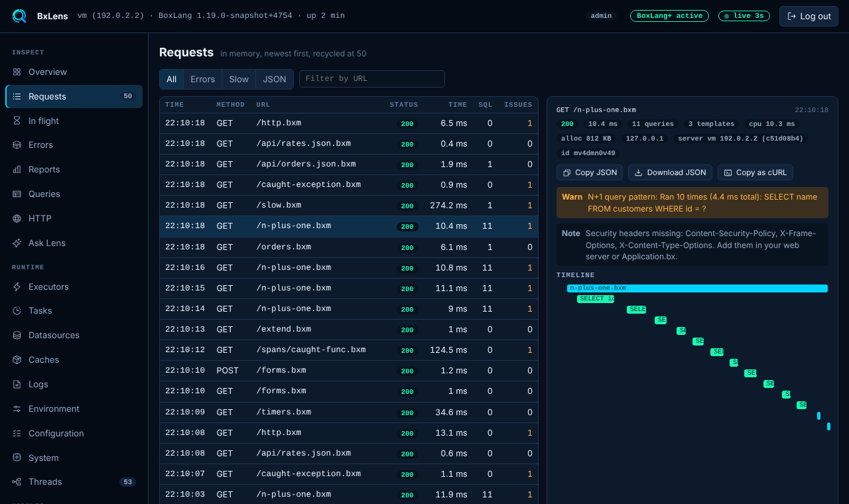
Task: Click the Log out button
Action: click(809, 16)
